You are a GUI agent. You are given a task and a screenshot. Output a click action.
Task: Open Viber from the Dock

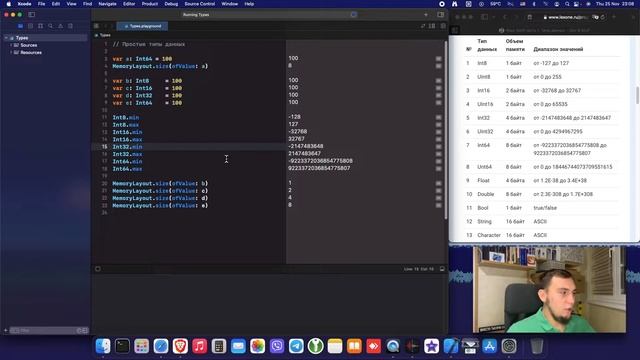277,346
